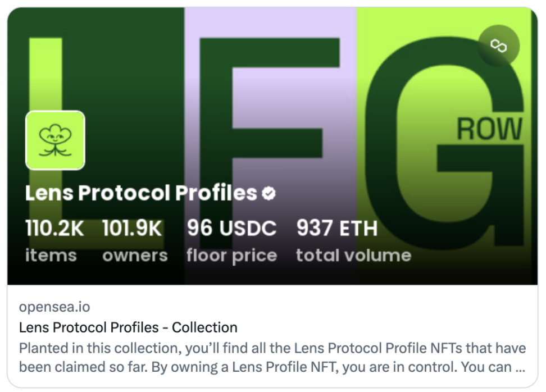Click the verified checkmark badge
546x392 pixels.
coord(269,194)
